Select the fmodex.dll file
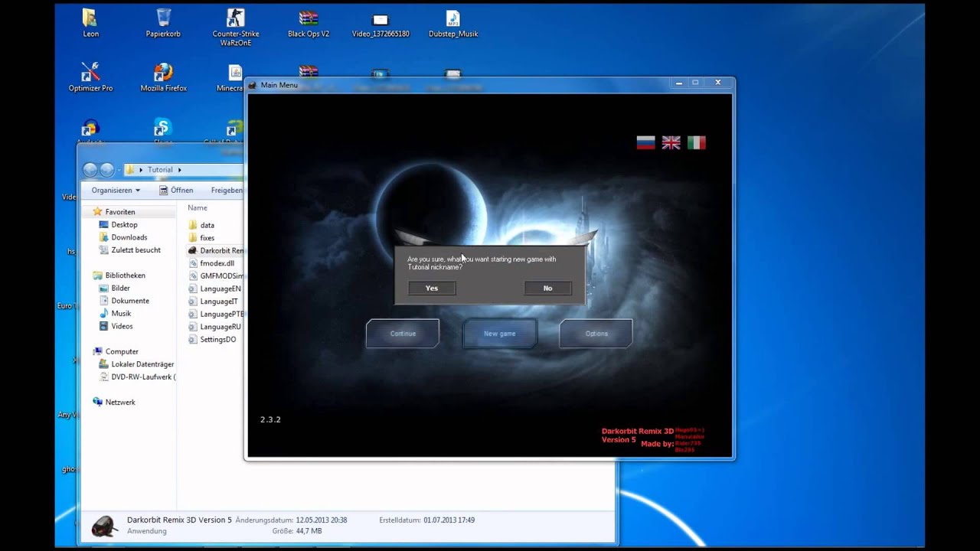The image size is (980, 551). point(211,263)
